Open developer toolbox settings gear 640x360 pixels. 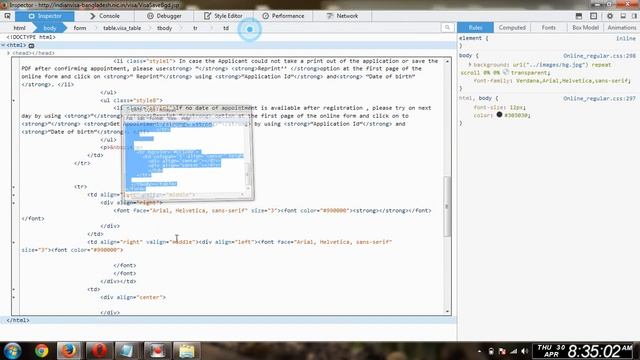click(x=610, y=16)
